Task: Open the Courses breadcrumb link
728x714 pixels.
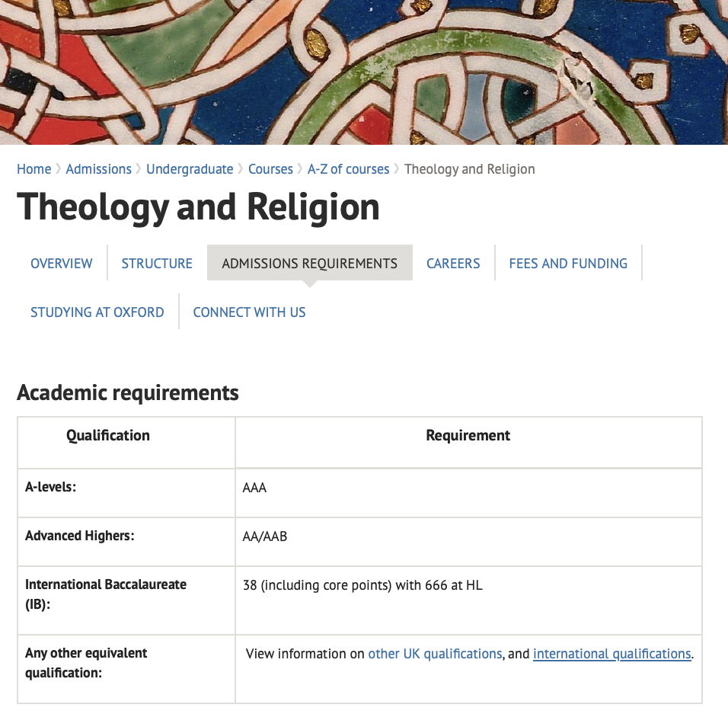Action: [x=270, y=169]
